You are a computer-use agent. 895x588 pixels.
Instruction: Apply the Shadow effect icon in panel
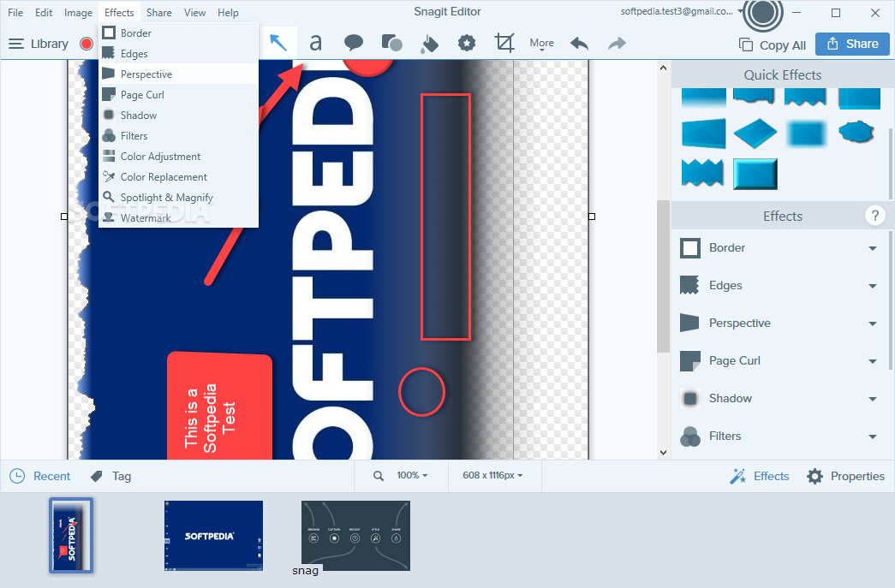pos(690,399)
